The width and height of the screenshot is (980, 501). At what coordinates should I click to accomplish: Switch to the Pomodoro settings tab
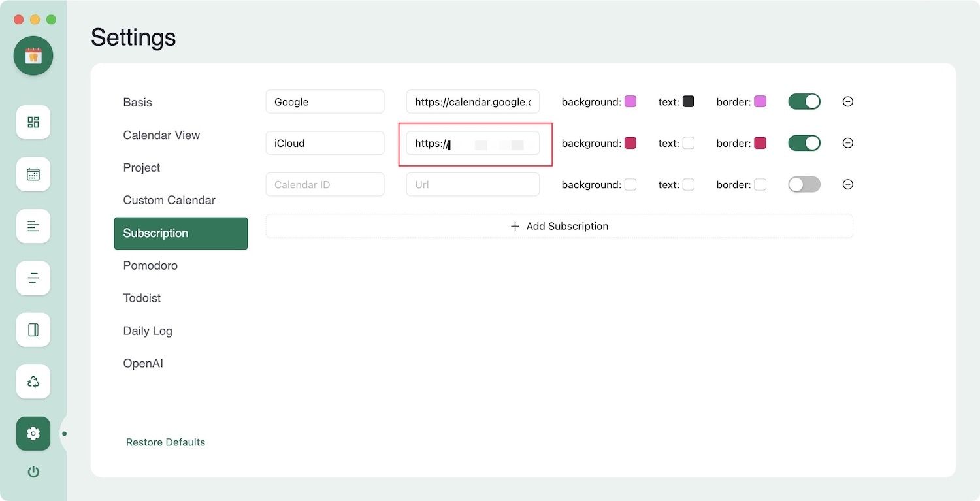click(150, 266)
